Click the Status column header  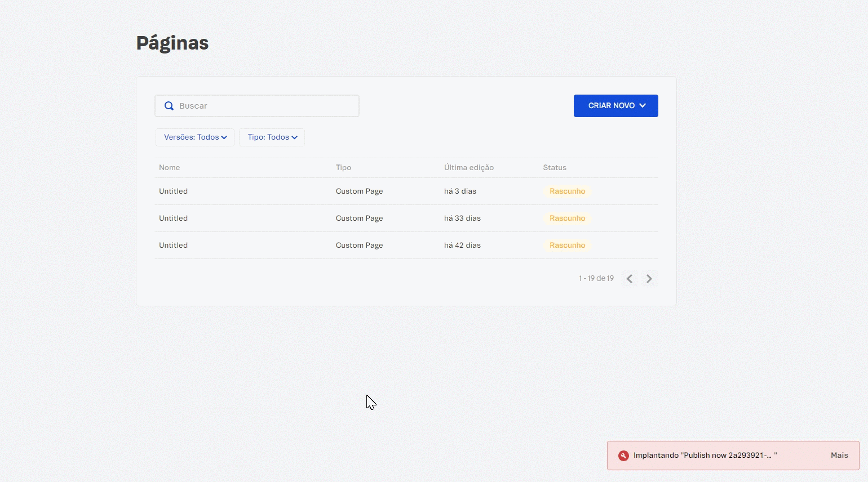[554, 167]
